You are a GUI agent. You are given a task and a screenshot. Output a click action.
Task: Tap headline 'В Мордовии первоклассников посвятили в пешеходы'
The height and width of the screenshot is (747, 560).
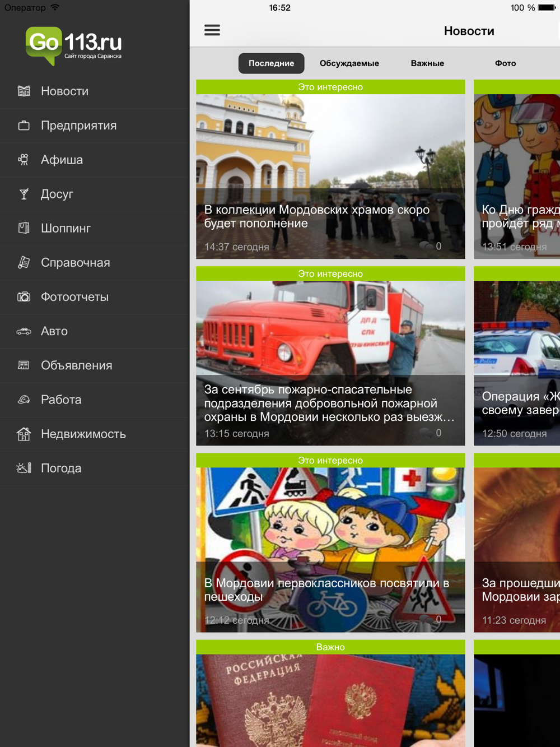pos(326,590)
